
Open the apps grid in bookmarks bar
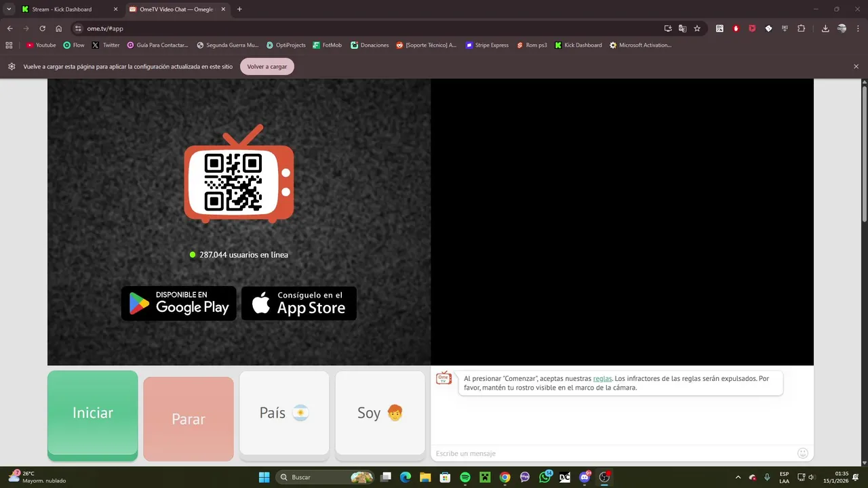point(9,45)
